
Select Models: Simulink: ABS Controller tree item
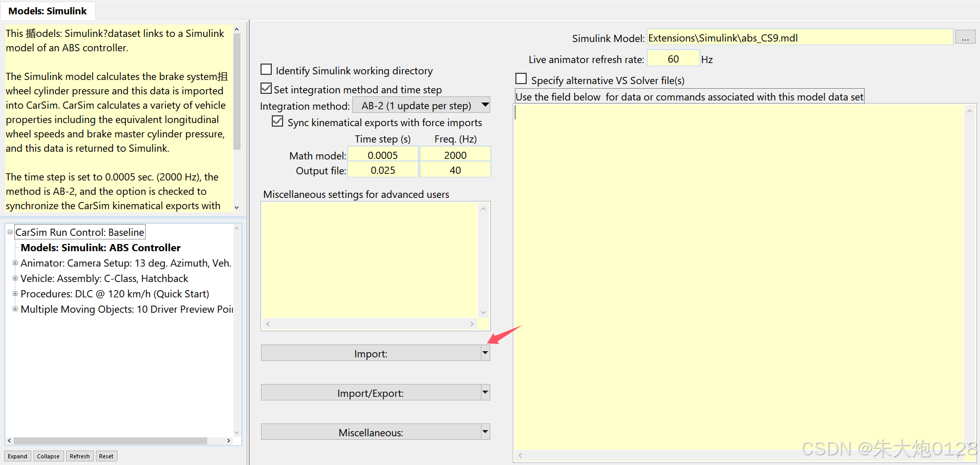click(x=101, y=248)
